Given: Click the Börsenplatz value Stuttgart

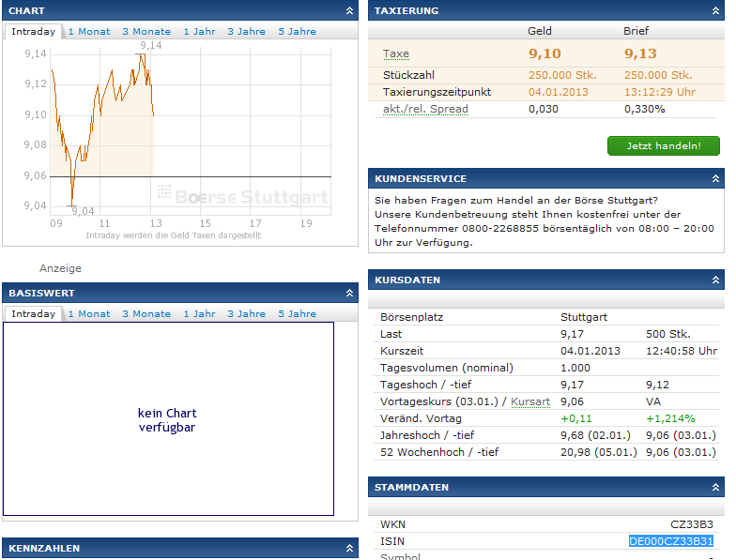Looking at the screenshot, I should [x=584, y=317].
